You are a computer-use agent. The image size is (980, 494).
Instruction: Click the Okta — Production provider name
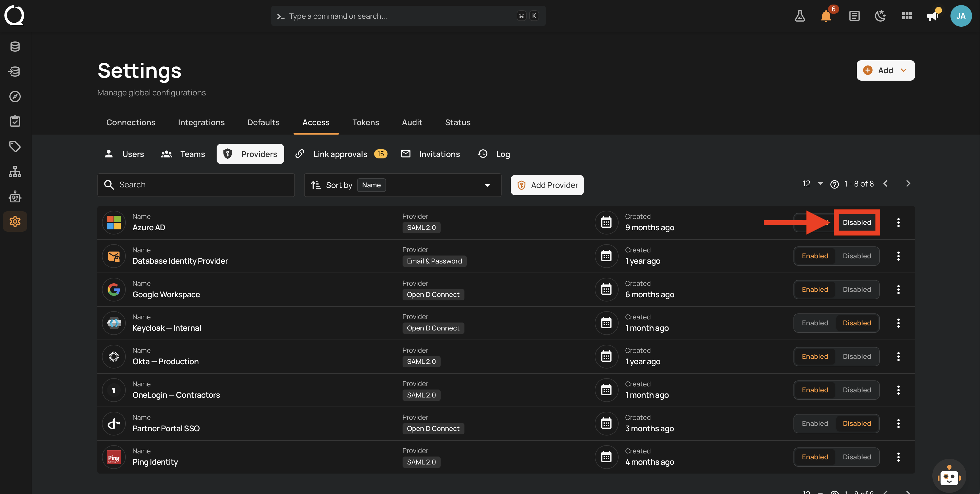point(166,361)
